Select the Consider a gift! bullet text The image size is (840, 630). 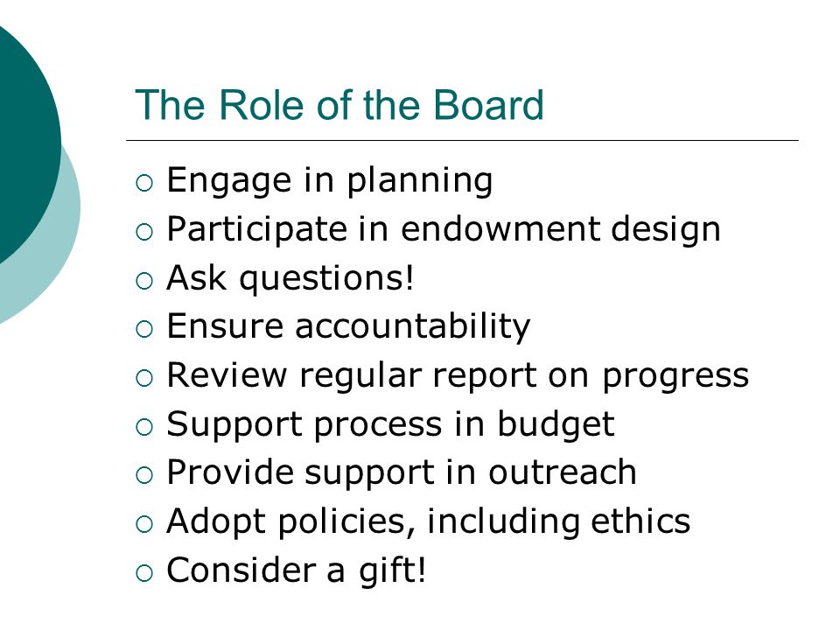(x=297, y=570)
